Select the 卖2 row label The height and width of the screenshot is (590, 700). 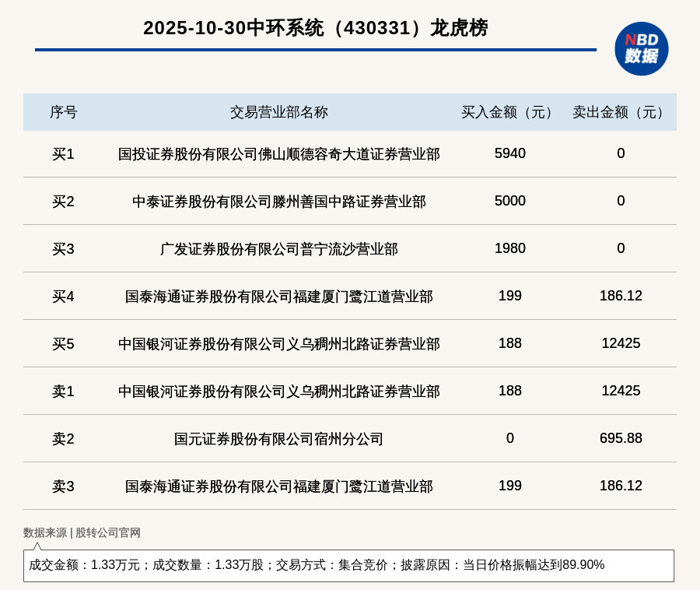point(63,439)
